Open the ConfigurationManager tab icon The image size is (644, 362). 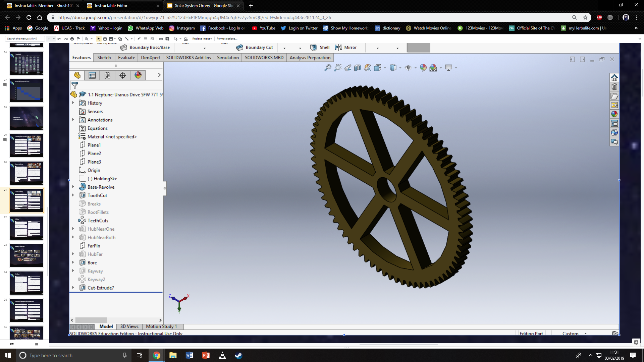click(x=107, y=75)
